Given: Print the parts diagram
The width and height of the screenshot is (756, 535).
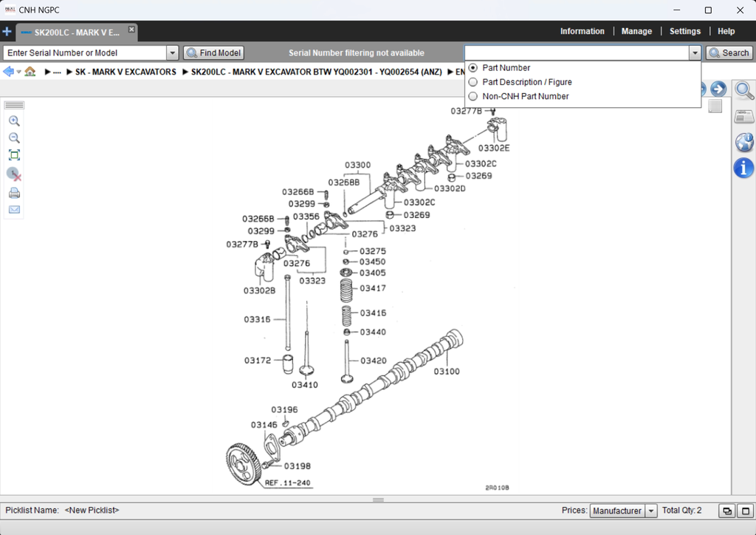Looking at the screenshot, I should pyautogui.click(x=14, y=194).
